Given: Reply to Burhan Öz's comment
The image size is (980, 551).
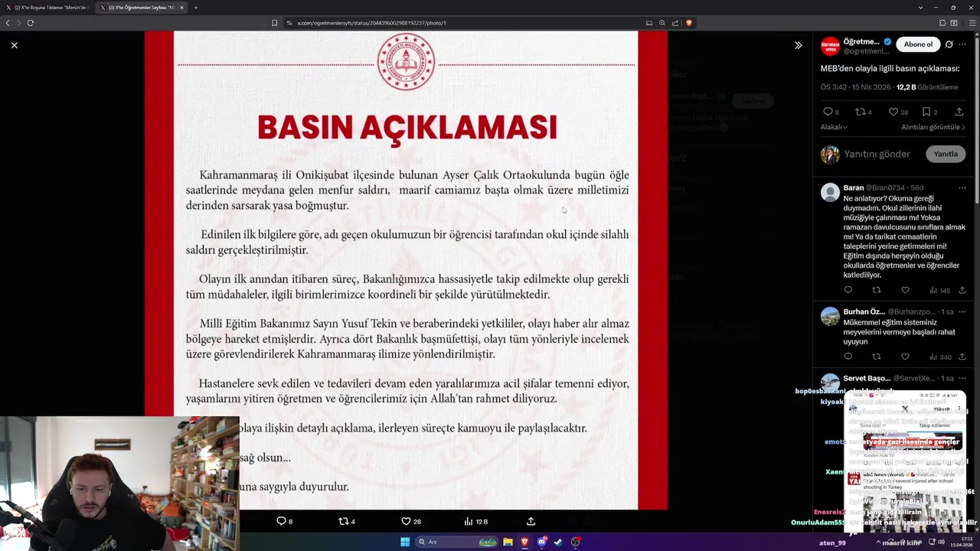Looking at the screenshot, I should click(x=848, y=357).
